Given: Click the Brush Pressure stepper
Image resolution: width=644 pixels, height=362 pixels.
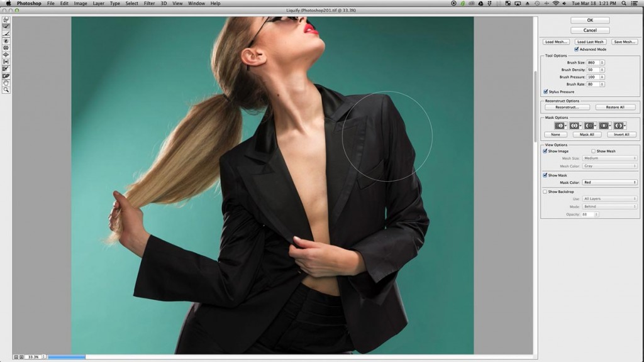Looking at the screenshot, I should coord(602,77).
